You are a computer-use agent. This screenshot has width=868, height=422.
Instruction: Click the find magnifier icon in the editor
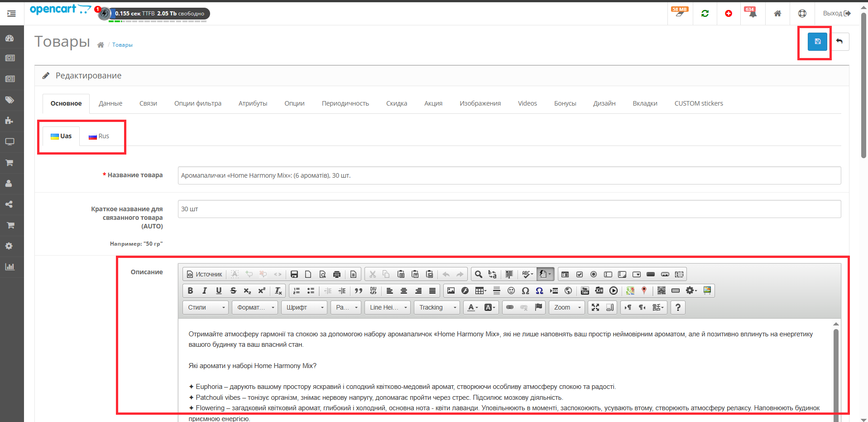(x=478, y=274)
